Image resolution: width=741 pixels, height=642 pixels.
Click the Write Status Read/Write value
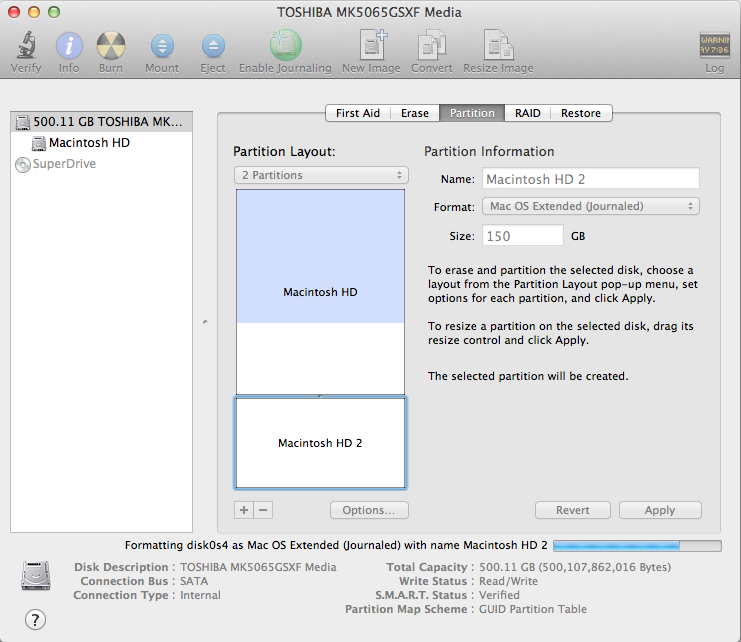tap(508, 581)
